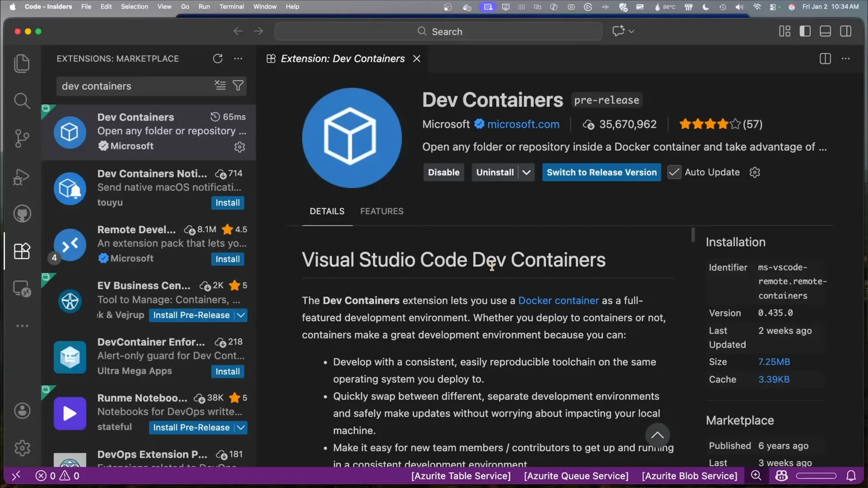Close the Extension: Dev Containers tab
Screen dimensions: 868x488
tap(417, 59)
